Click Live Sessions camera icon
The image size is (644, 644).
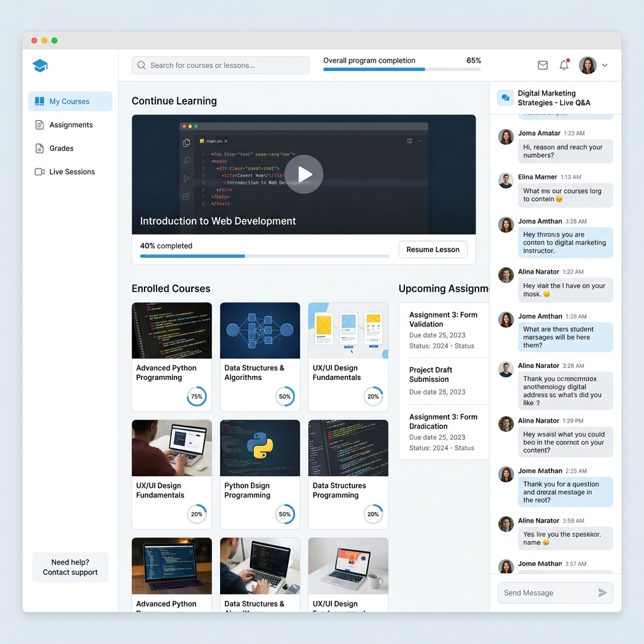pyautogui.click(x=40, y=172)
